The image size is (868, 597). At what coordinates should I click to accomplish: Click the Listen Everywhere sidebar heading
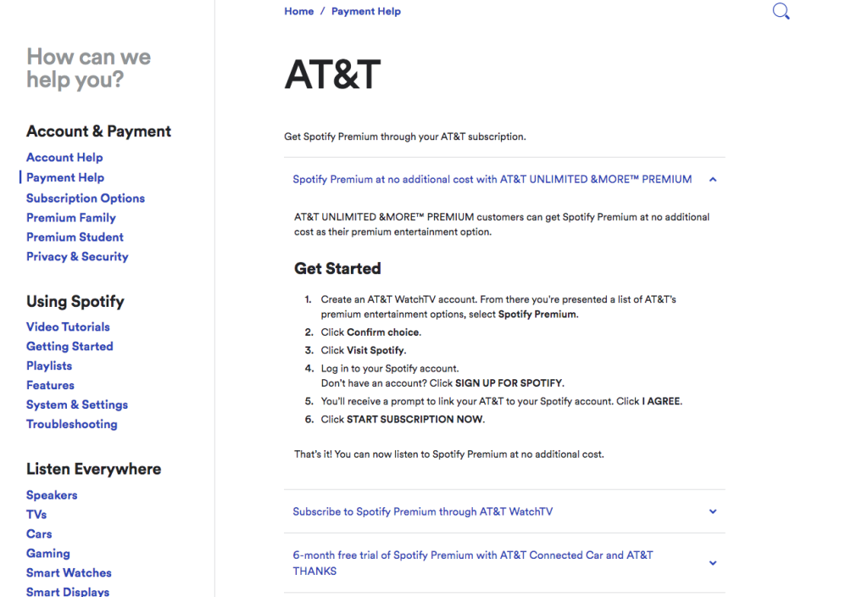click(x=93, y=469)
